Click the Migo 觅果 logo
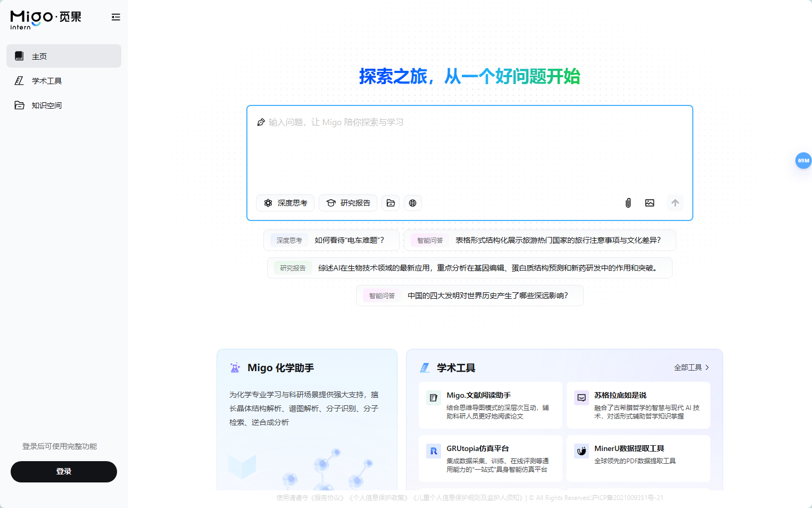 [x=46, y=20]
